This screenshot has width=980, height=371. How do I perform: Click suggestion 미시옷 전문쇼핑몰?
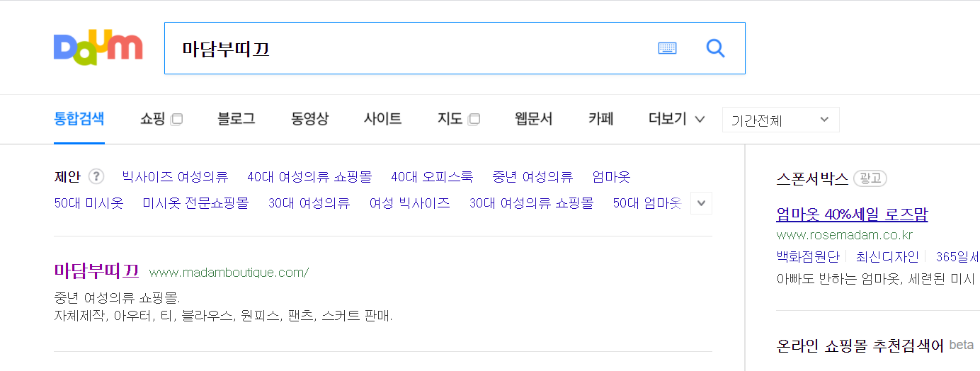click(195, 203)
